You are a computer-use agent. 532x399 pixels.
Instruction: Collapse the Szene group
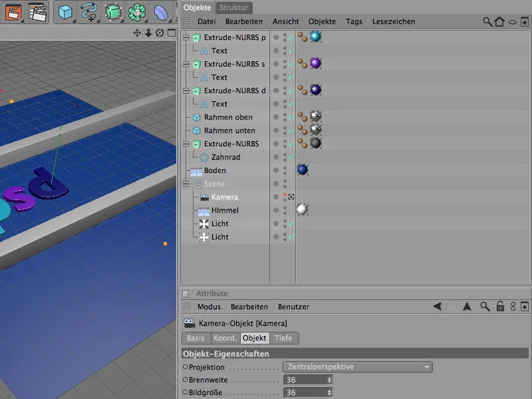click(x=187, y=184)
